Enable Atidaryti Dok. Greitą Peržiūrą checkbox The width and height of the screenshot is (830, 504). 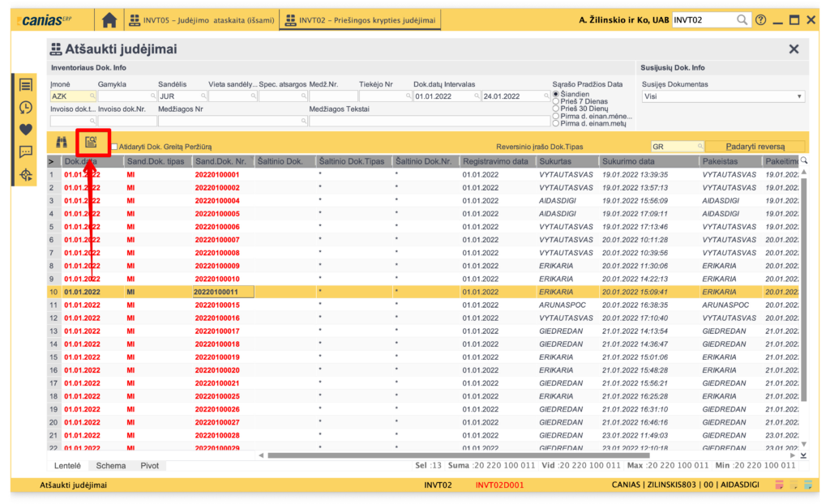114,147
